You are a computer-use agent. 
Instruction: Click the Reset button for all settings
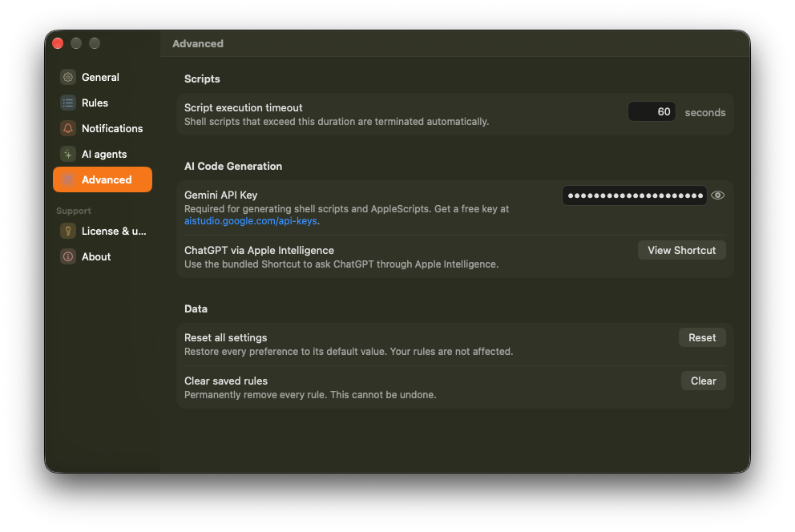(x=702, y=337)
